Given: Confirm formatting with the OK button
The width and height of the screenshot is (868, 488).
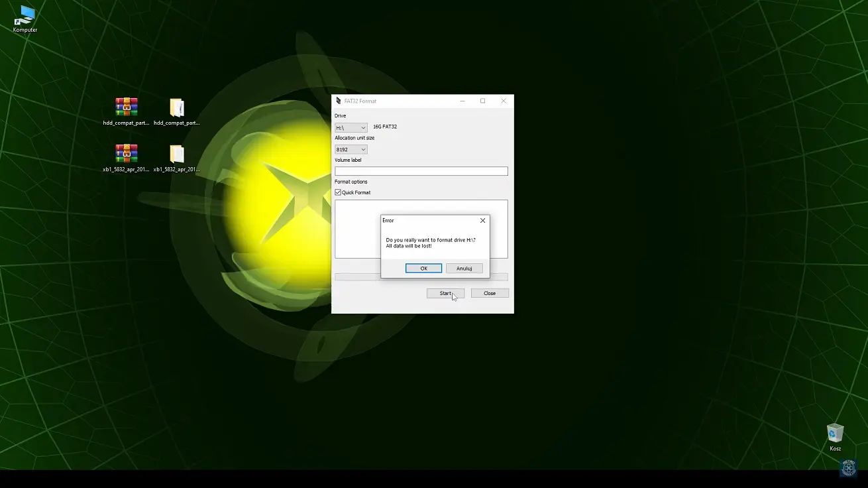Looking at the screenshot, I should click(423, 269).
